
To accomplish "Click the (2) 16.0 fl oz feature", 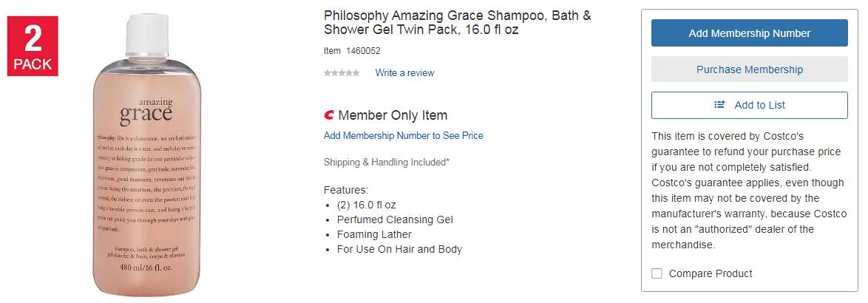I will (367, 205).
